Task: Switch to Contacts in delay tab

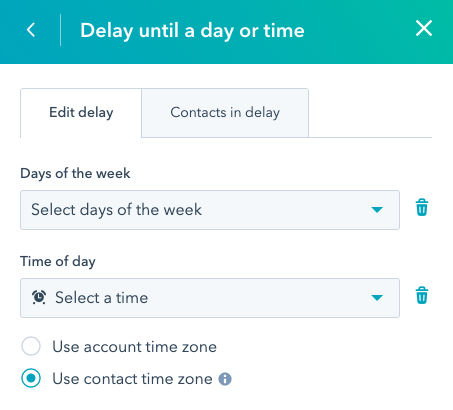Action: [x=225, y=113]
